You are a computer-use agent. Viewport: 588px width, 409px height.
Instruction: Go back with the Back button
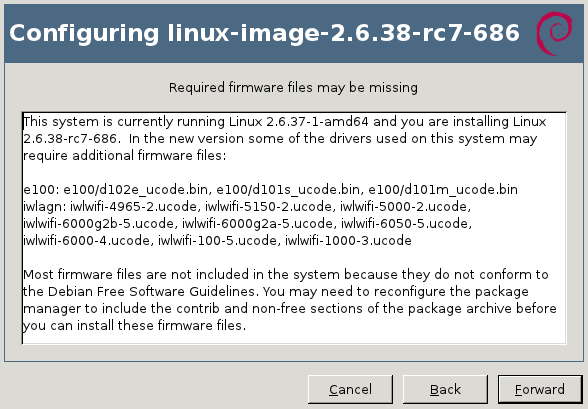tap(445, 390)
